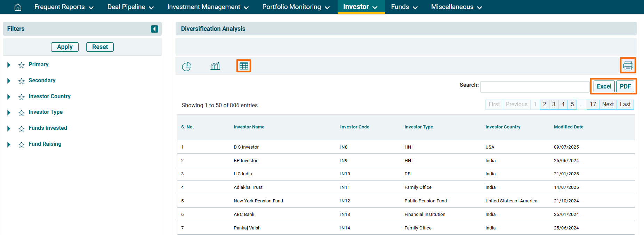Go to the Next results page

(608, 104)
